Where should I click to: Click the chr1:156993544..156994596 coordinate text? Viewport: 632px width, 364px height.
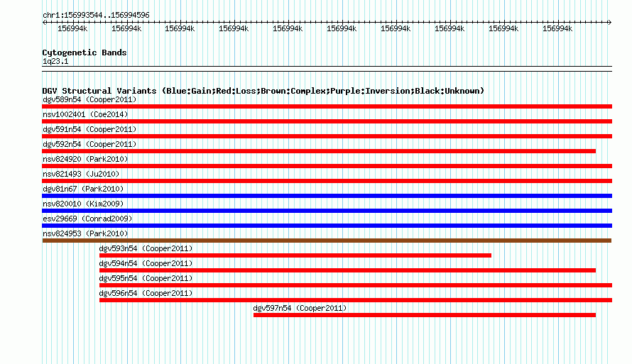pos(96,15)
